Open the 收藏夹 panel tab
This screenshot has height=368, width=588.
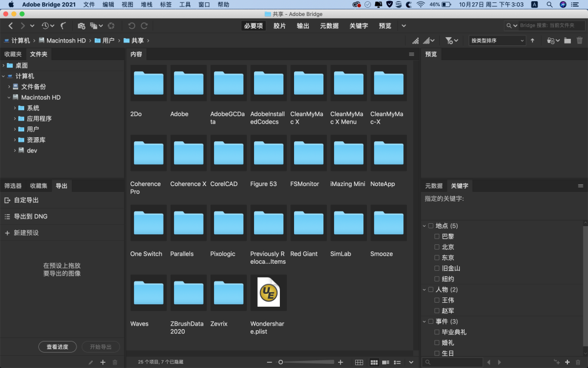coord(13,54)
